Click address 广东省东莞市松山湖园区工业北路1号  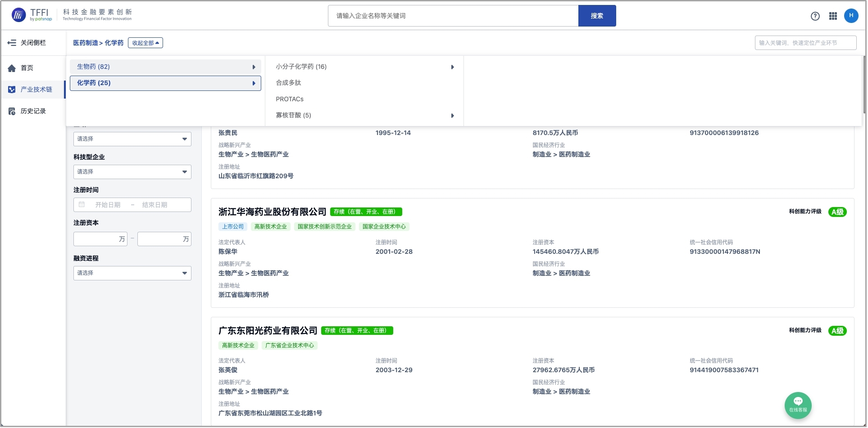point(270,413)
